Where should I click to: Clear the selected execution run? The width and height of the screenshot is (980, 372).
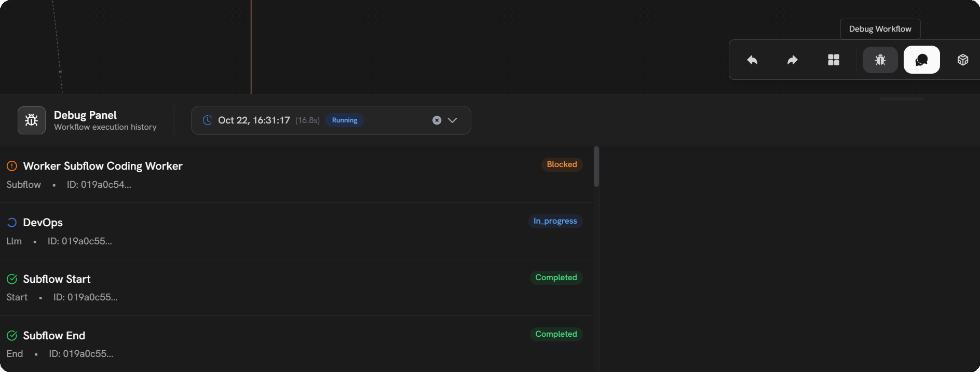(437, 120)
